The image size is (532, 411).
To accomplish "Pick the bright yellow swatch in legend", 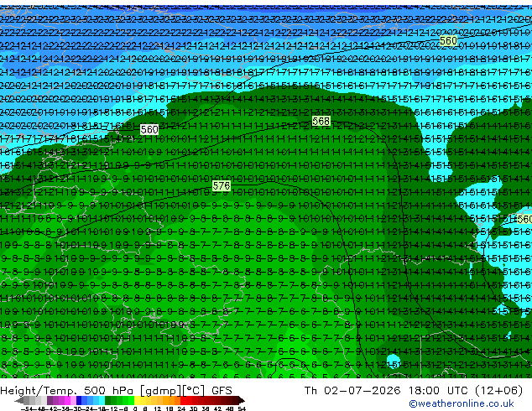I will pyautogui.click(x=137, y=400).
